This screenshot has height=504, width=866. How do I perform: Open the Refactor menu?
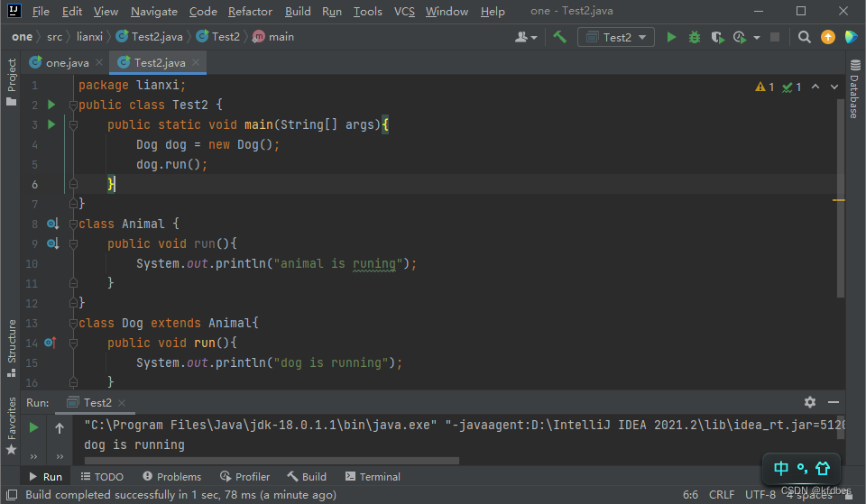tap(250, 12)
